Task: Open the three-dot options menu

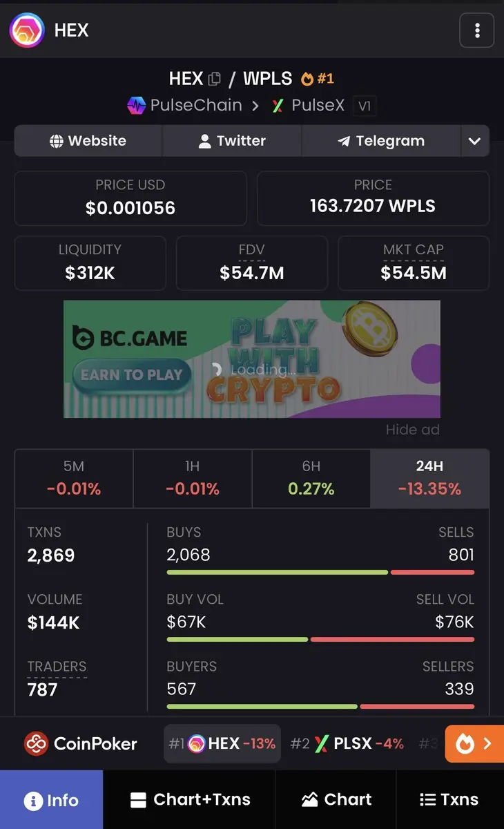Action: pos(477,30)
